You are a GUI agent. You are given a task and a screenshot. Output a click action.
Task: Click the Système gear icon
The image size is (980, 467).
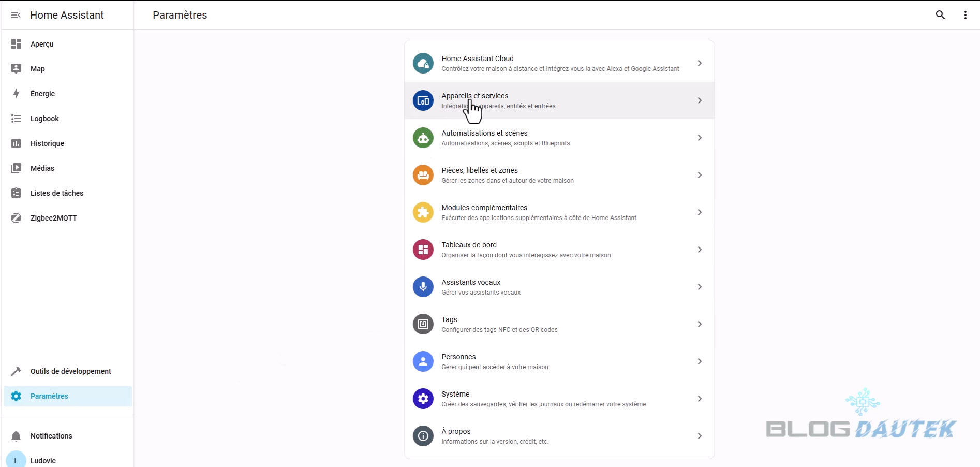point(423,399)
